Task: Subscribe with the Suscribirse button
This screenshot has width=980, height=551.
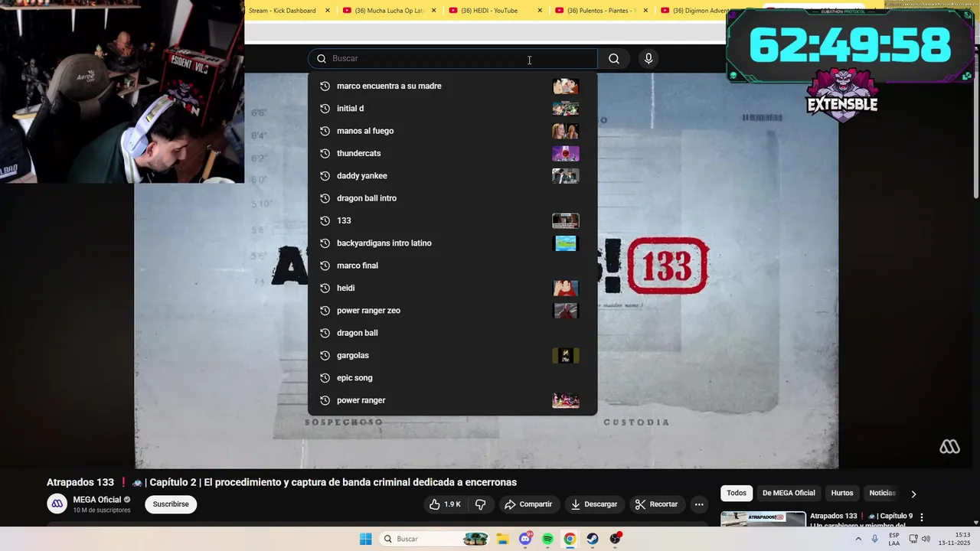Action: [x=171, y=504]
